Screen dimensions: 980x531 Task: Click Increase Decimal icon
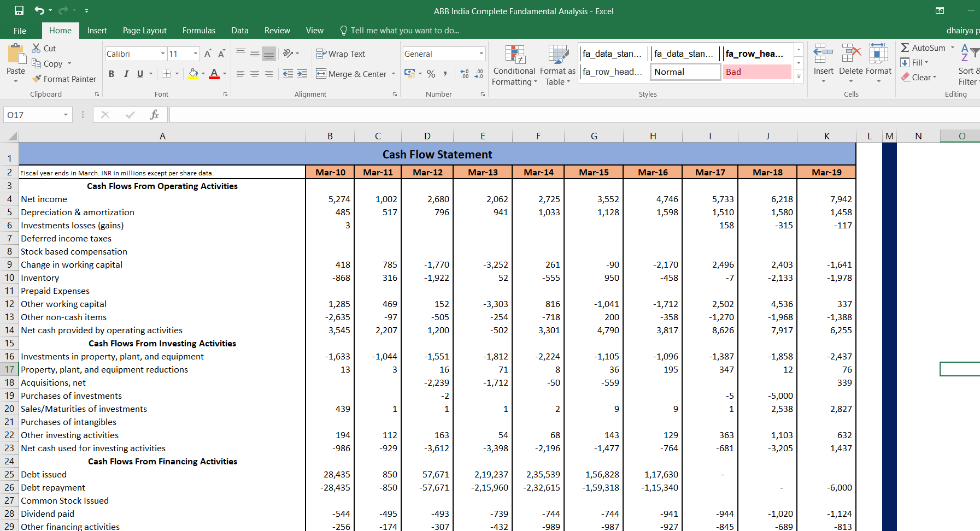tap(465, 74)
